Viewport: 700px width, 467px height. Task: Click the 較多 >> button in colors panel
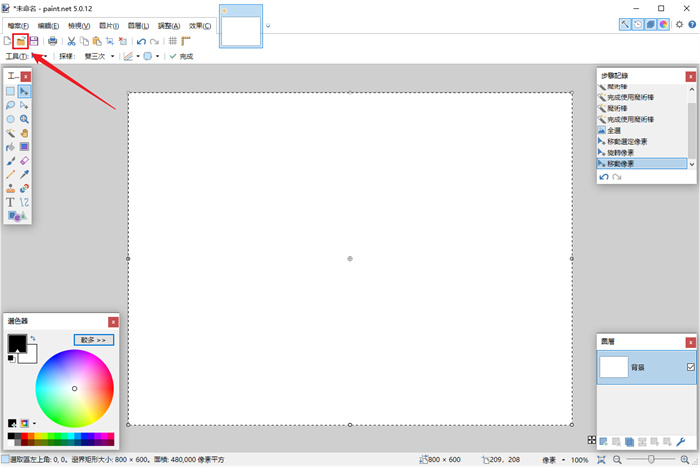[94, 340]
